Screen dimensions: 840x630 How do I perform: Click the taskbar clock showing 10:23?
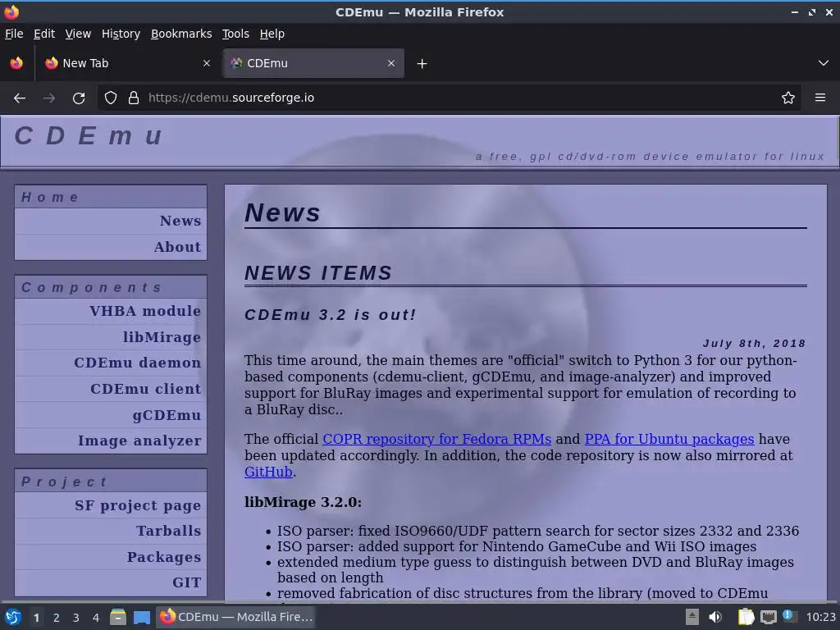pos(820,617)
